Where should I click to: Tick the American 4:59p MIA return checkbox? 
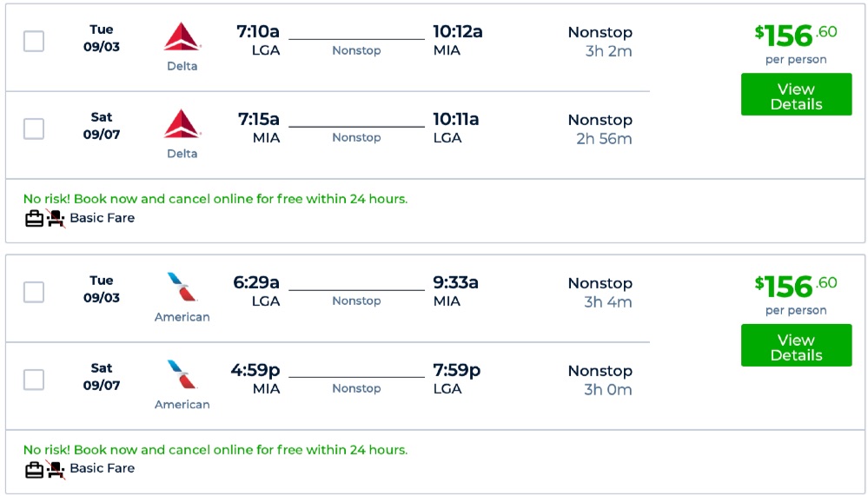(x=34, y=380)
